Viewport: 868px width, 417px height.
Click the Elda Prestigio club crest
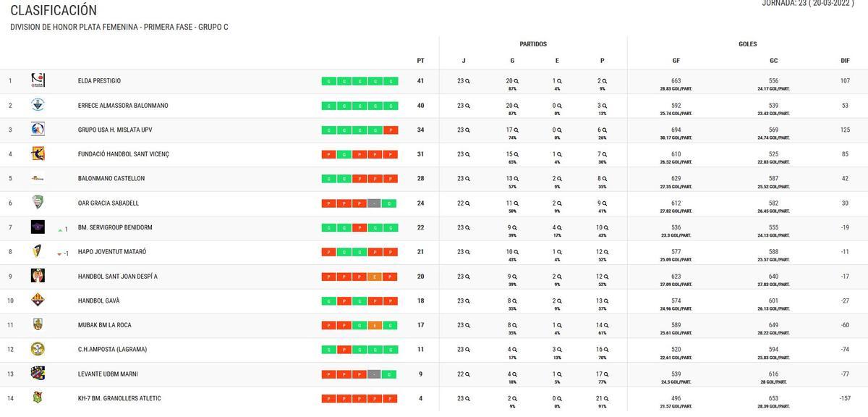pos(37,80)
